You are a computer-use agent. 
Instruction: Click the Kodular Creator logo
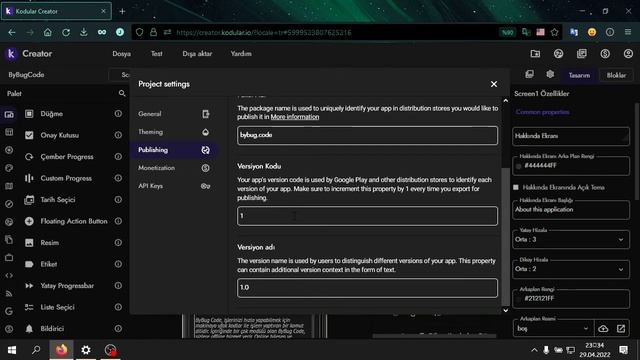(x=11, y=53)
